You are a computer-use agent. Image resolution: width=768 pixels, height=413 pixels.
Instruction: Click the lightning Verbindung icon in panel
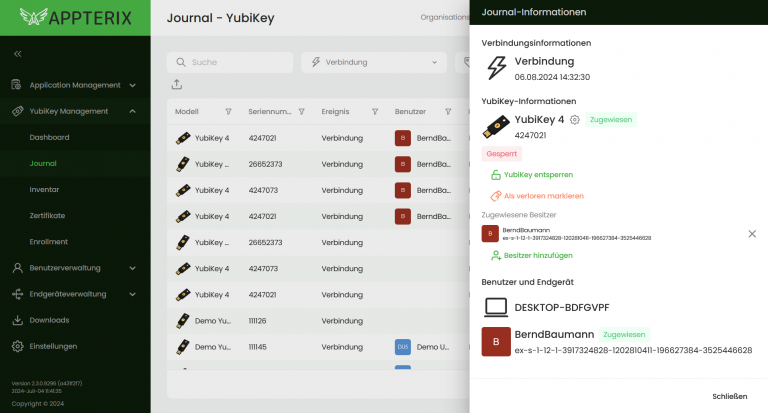coord(496,68)
